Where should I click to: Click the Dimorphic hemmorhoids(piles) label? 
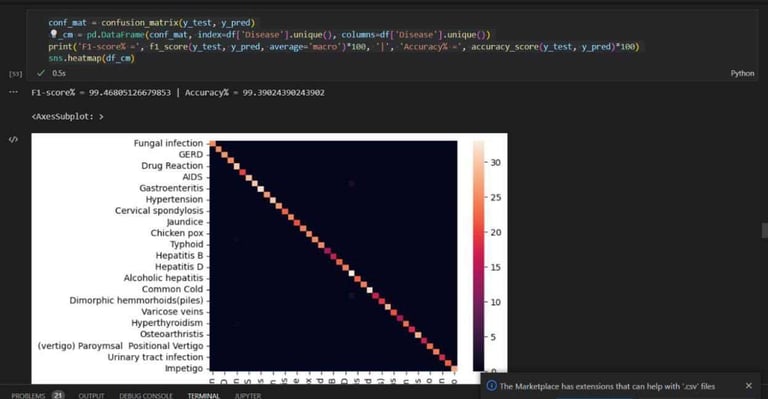pyautogui.click(x=136, y=300)
